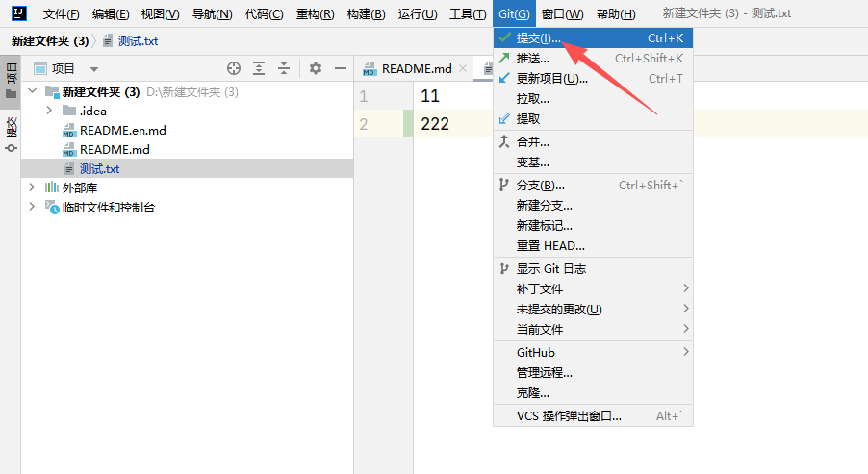
Task: Expand the .idea folder node
Action: (49, 111)
